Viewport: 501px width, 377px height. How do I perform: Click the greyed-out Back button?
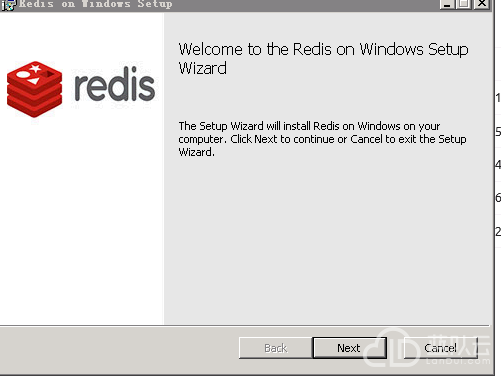[276, 348]
